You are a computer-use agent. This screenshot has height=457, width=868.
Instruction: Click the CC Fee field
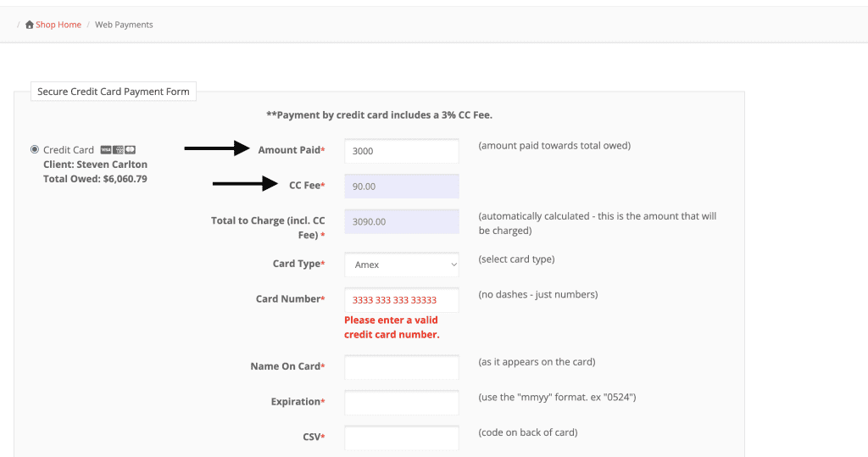[x=401, y=187]
